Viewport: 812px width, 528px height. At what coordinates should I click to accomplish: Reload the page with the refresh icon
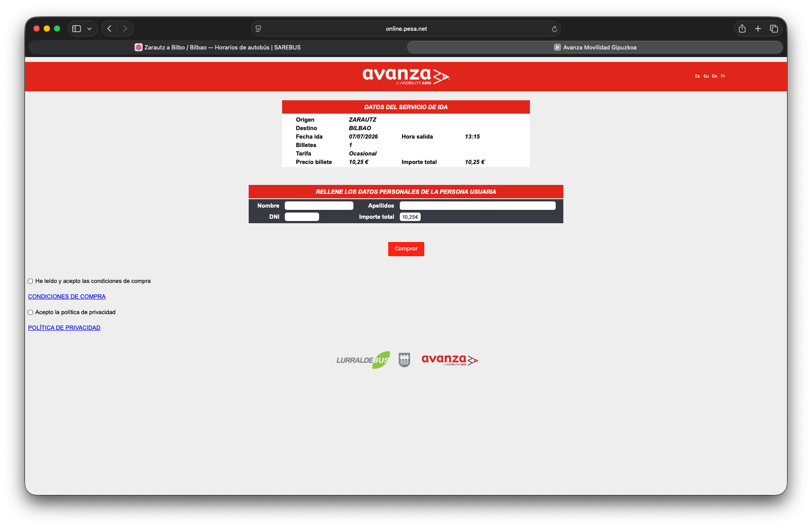pyautogui.click(x=554, y=29)
